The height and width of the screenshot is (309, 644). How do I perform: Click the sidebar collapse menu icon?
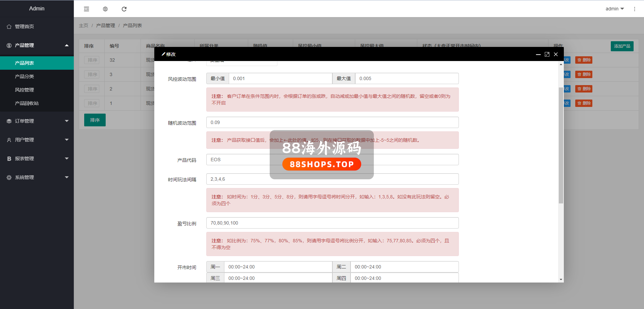point(87,9)
